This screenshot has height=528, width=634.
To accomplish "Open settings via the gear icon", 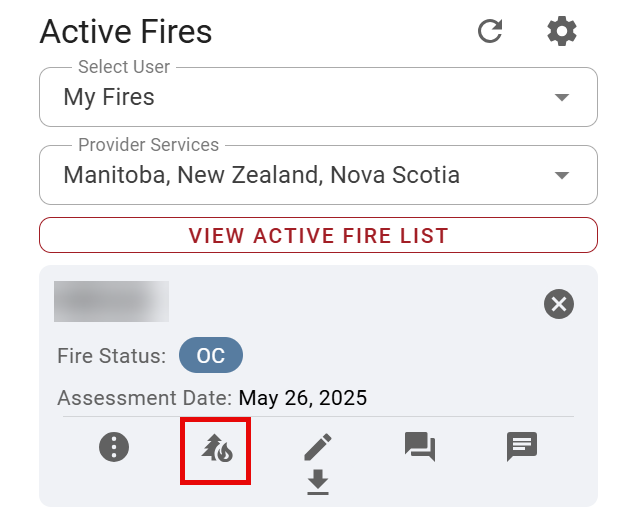I will [562, 31].
